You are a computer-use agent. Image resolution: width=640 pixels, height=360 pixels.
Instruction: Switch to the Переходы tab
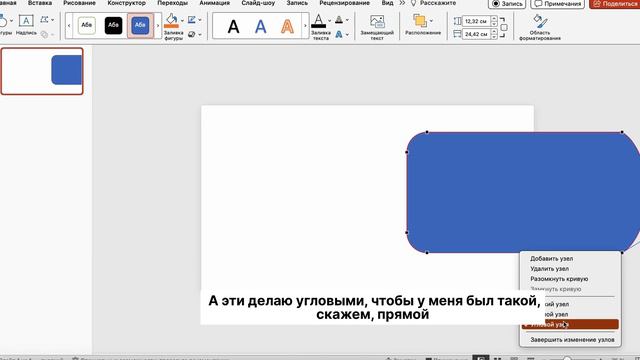click(173, 3)
